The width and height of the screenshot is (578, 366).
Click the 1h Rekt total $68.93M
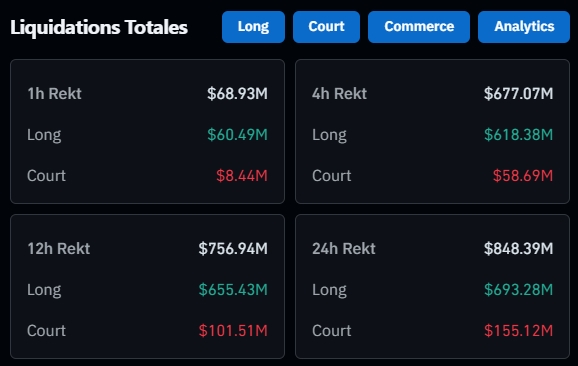click(237, 94)
